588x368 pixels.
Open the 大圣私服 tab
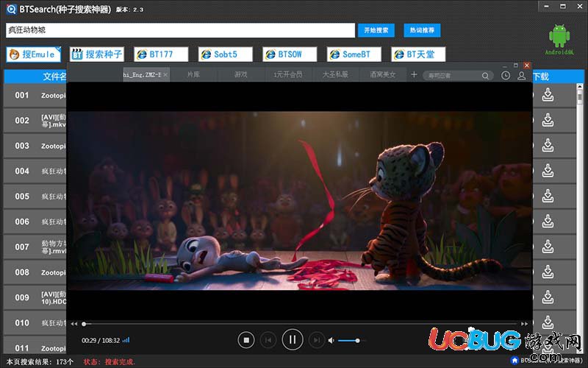[x=335, y=74]
